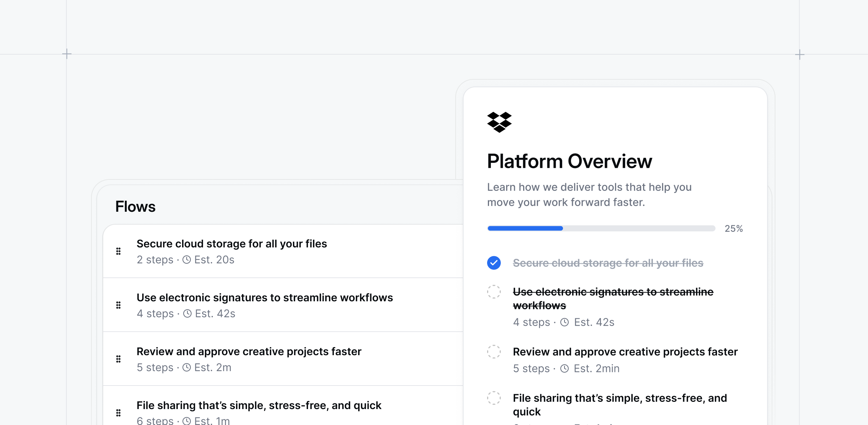The image size is (868, 425).
Task: Click the 'Est. 2min' text
Action: point(597,368)
